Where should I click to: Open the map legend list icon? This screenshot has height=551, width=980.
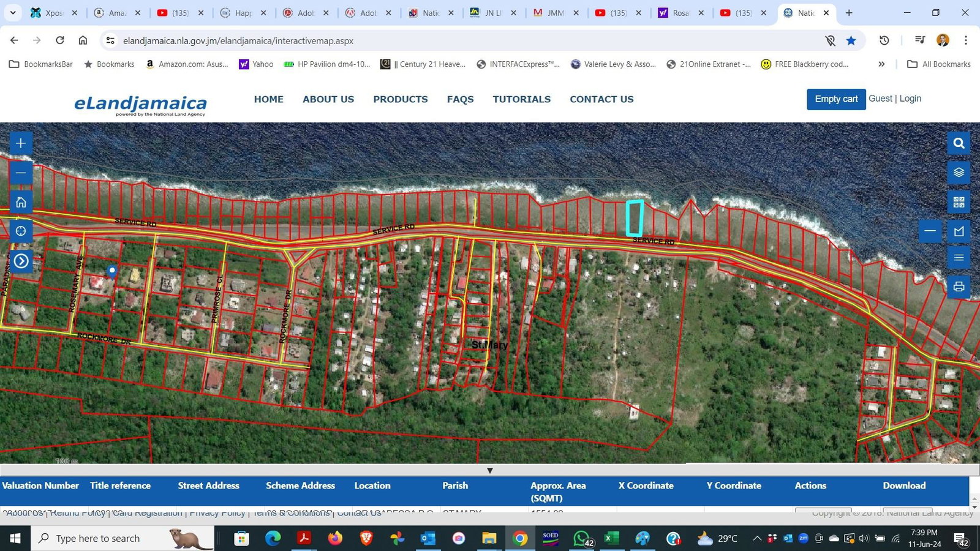pos(959,257)
